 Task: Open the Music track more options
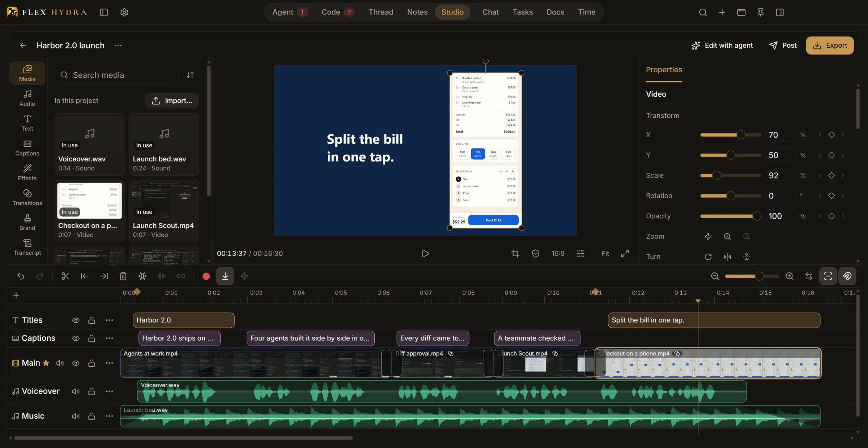click(x=110, y=417)
